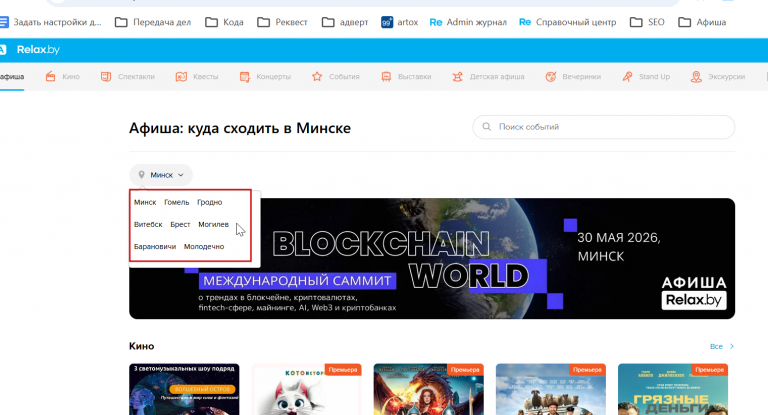The height and width of the screenshot is (415, 768).
Task: Click the Все link in Кино section
Action: [x=716, y=346]
